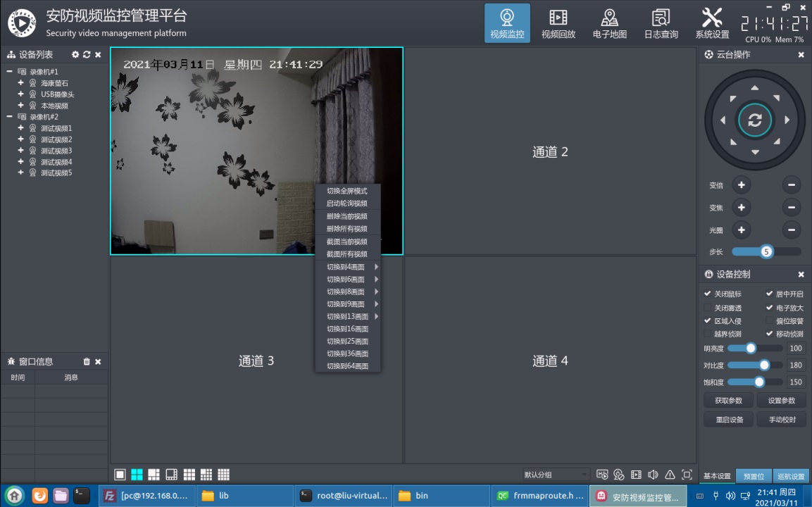812x507 pixels.
Task: Click the device list refresh icon
Action: [87, 55]
